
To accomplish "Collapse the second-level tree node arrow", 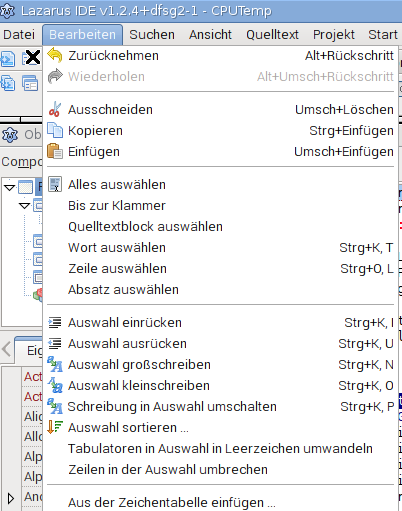I will 24,206.
